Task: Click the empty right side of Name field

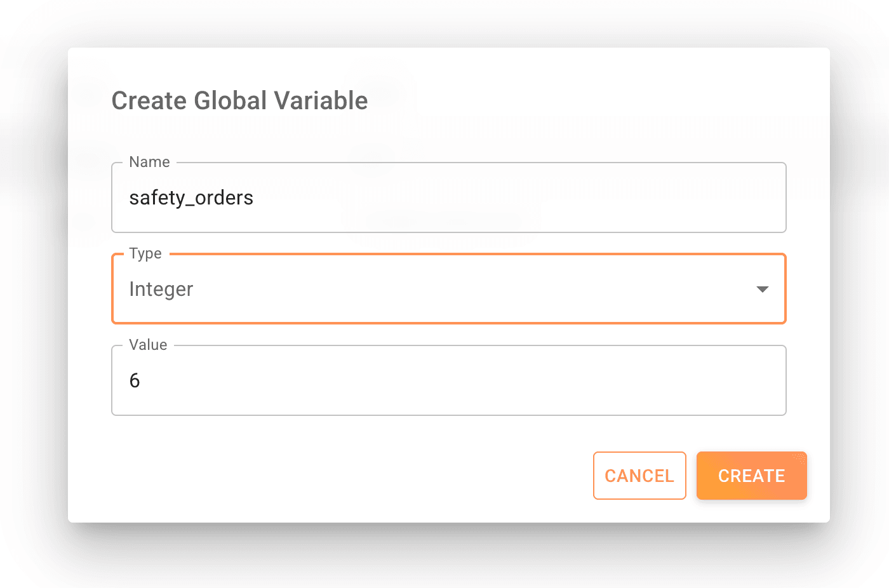Action: click(635, 198)
